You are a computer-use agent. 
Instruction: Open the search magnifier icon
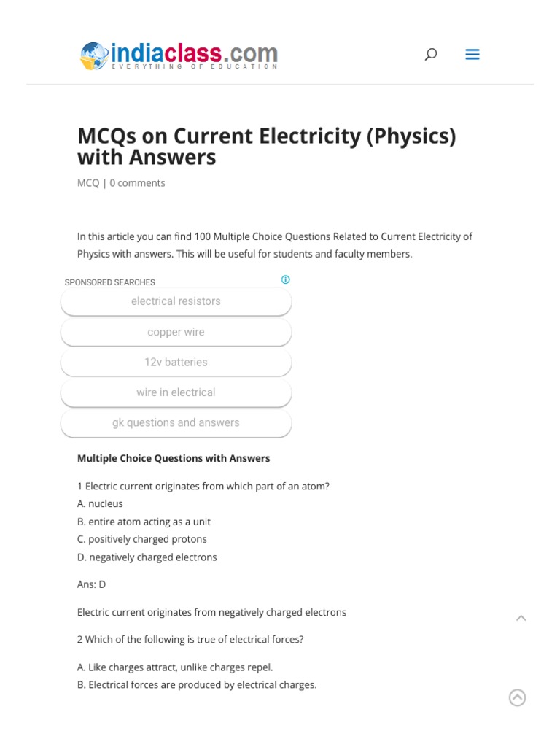click(x=431, y=54)
